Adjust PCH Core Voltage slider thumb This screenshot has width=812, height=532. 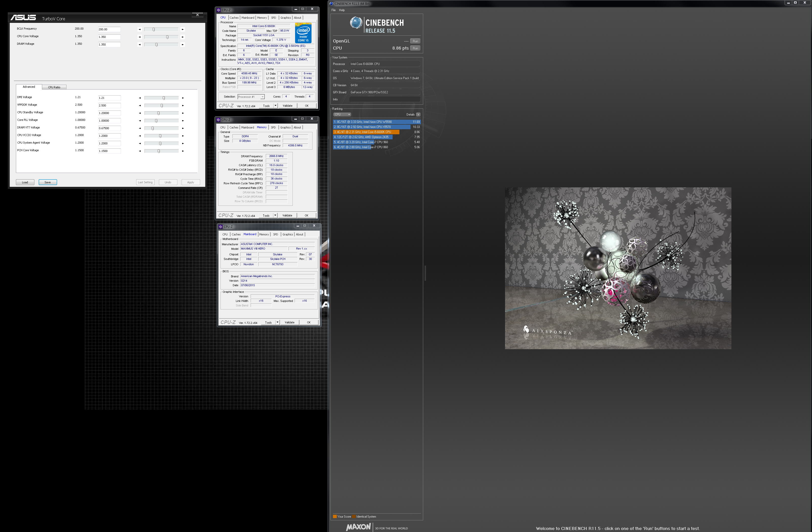pyautogui.click(x=159, y=151)
